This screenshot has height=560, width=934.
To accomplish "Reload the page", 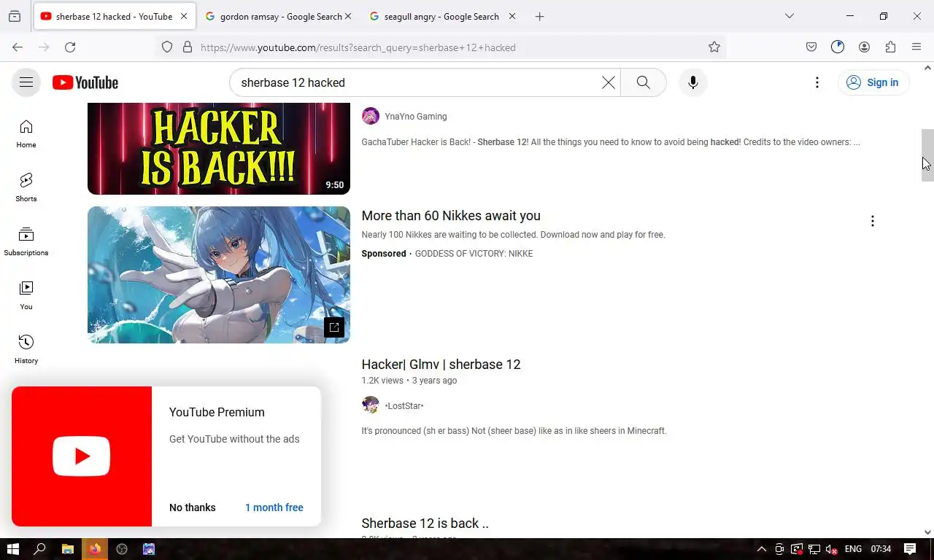I will point(70,47).
